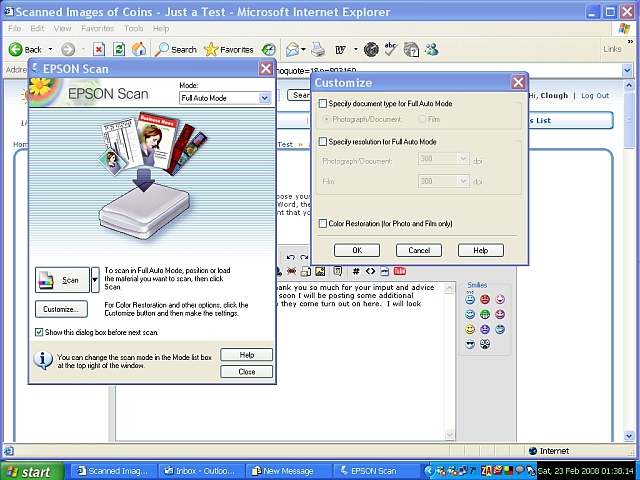Open Favorites pane in Internet Explorer
The width and height of the screenshot is (640, 480).
coord(229,49)
